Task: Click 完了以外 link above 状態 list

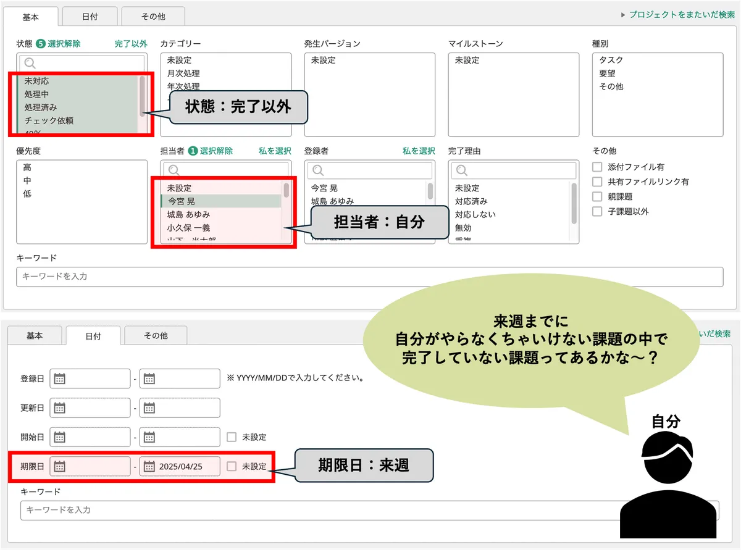Action: tap(131, 44)
